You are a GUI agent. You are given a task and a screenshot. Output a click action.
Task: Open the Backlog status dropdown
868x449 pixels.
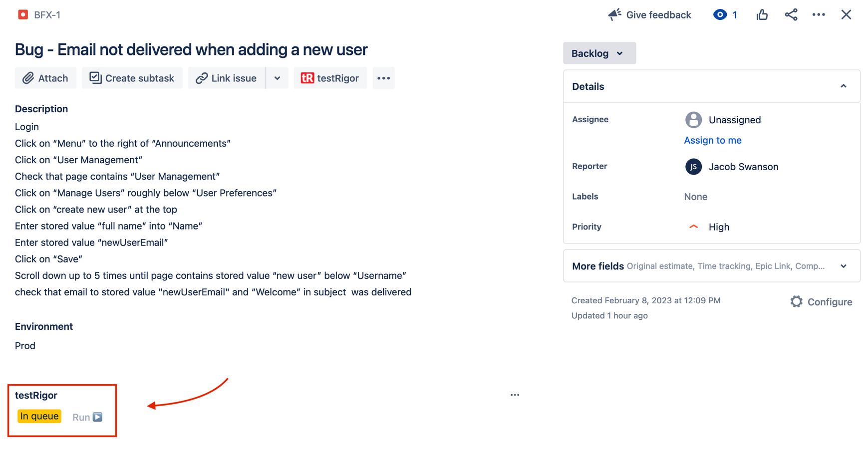[599, 53]
